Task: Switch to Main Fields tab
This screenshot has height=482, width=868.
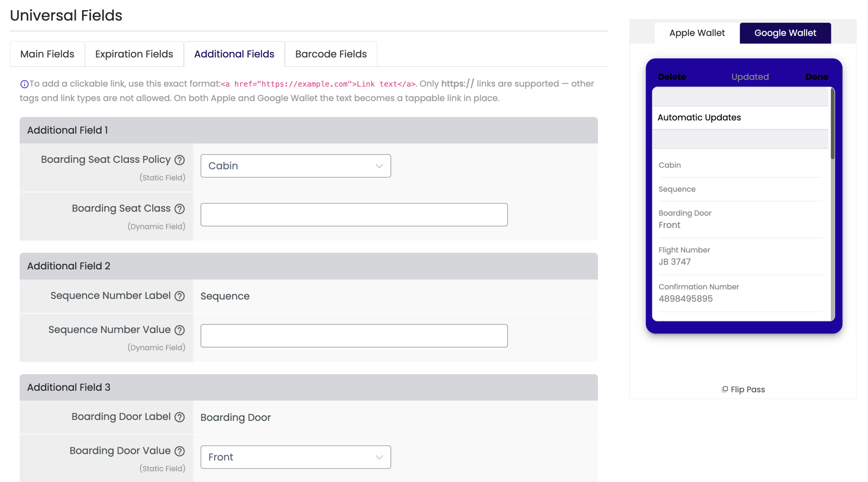Action: 47,54
